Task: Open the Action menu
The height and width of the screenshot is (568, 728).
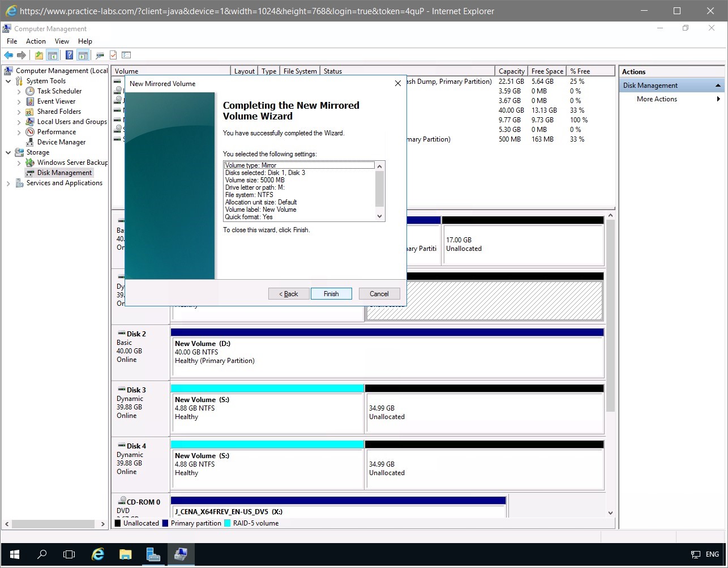Action: tap(36, 41)
